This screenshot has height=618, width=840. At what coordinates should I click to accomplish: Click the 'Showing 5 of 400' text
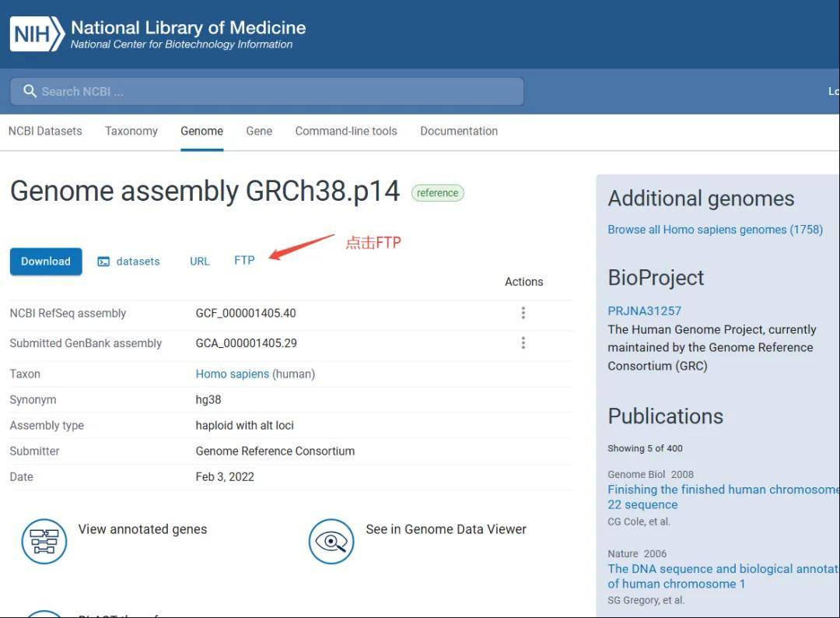(x=645, y=448)
